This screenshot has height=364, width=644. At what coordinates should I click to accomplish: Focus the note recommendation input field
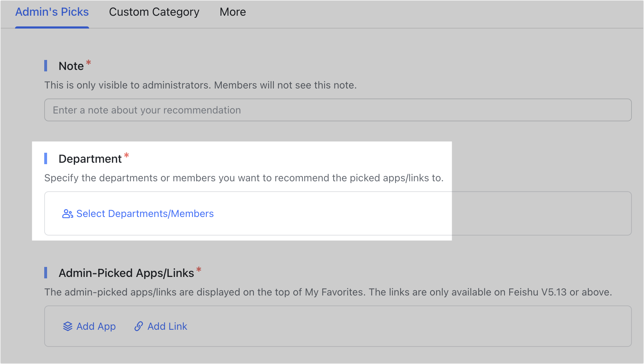click(337, 110)
